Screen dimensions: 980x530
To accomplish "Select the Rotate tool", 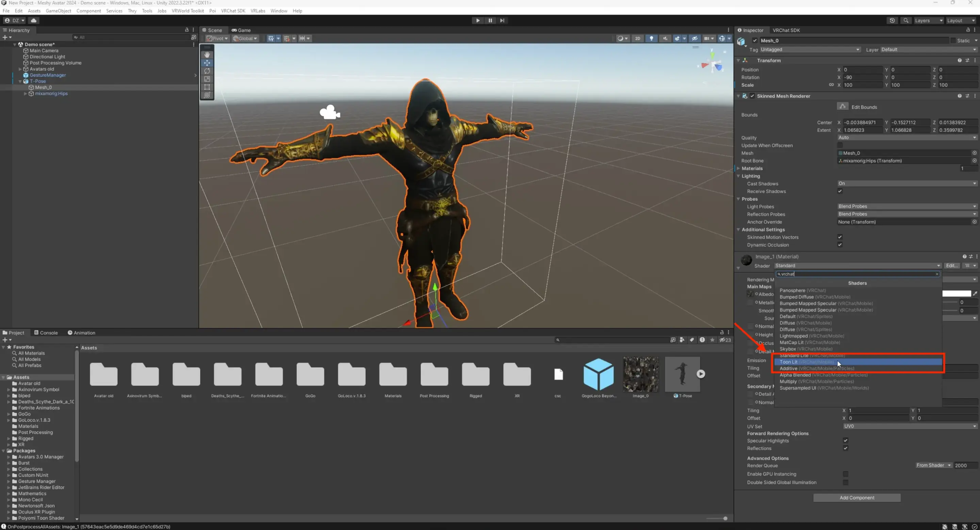I will [x=207, y=71].
